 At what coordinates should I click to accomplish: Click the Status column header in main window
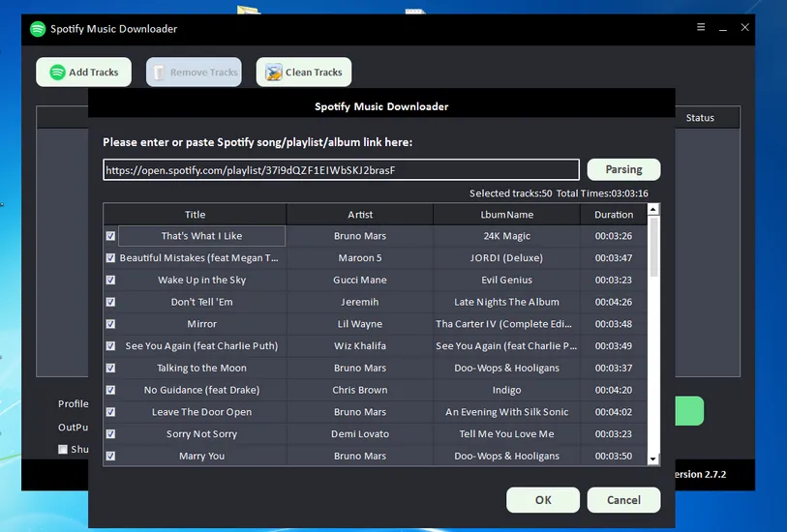pos(700,118)
